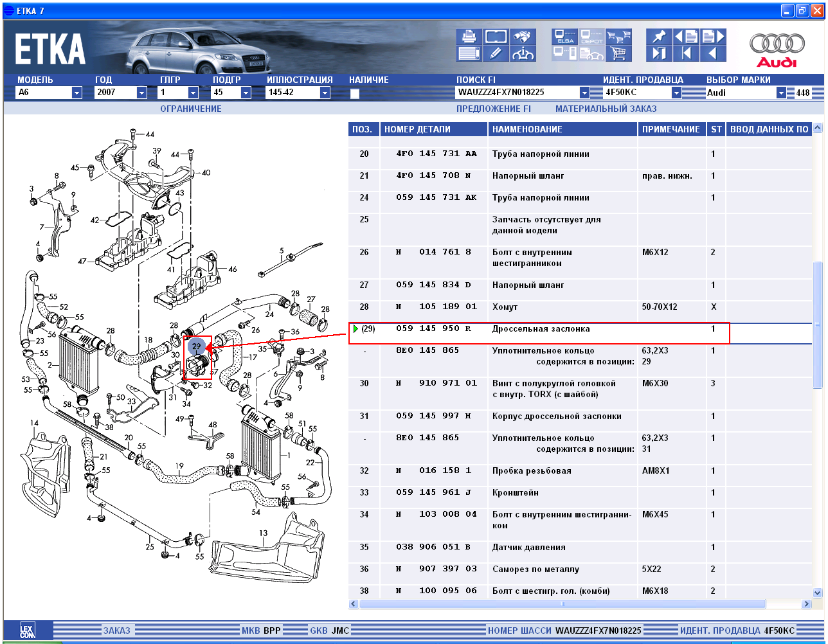Click the ST column header

(716, 129)
